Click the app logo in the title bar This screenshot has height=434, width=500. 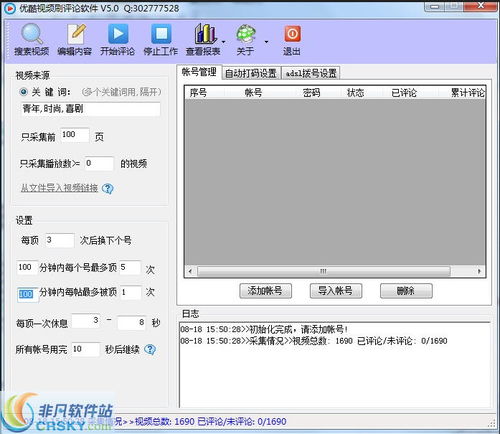pyautogui.click(x=9, y=8)
